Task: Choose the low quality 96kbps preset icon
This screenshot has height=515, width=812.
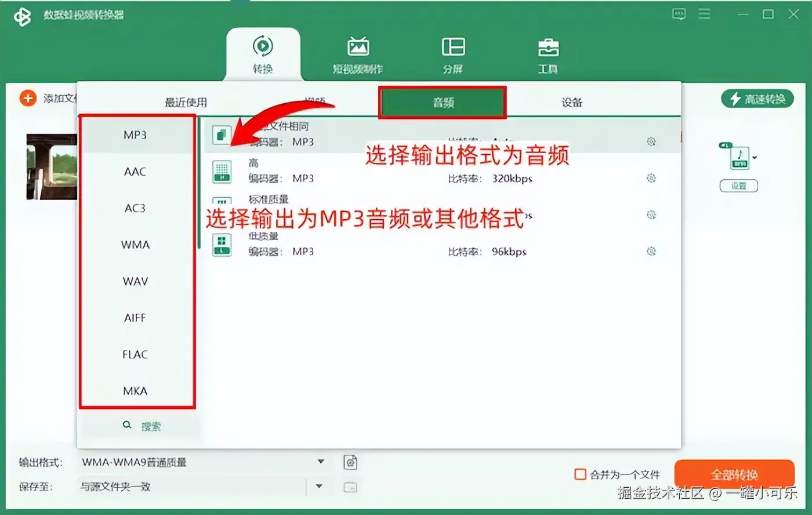Action: click(x=222, y=244)
